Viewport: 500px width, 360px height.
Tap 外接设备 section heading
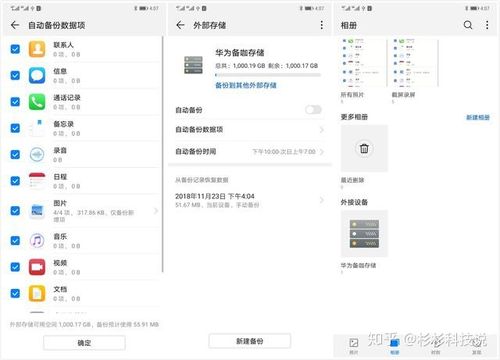point(354,202)
